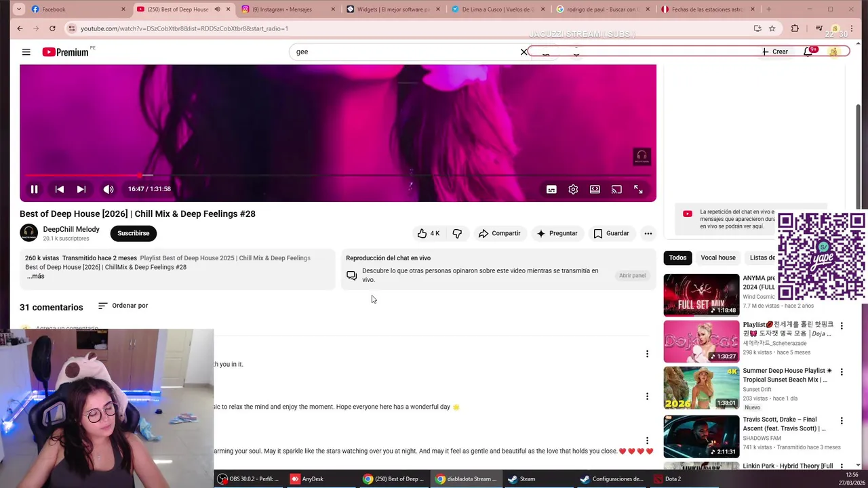Viewport: 868px width, 488px height.
Task: Open Summer Deep House Playlist thumbnail
Action: coord(701,388)
